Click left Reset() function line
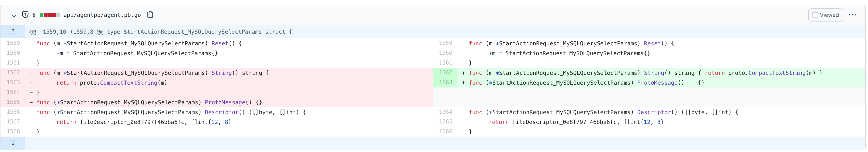 (139, 43)
